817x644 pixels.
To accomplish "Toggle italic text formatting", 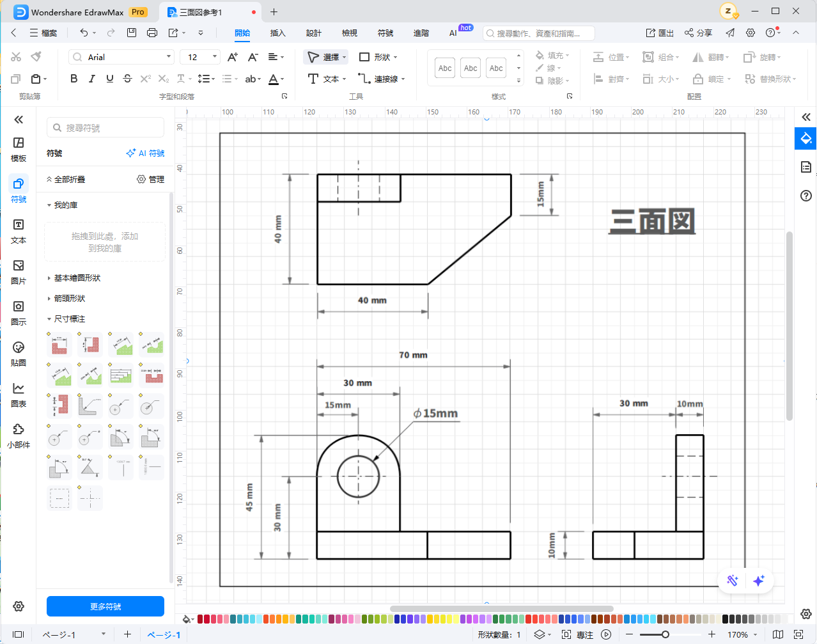I will click(x=91, y=79).
